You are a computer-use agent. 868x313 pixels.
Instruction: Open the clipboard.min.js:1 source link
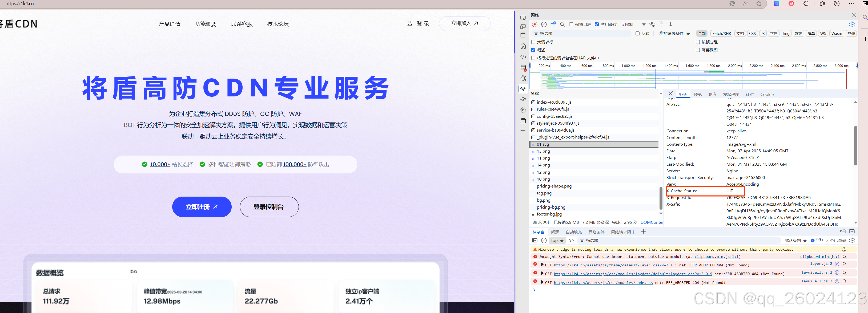click(819, 257)
